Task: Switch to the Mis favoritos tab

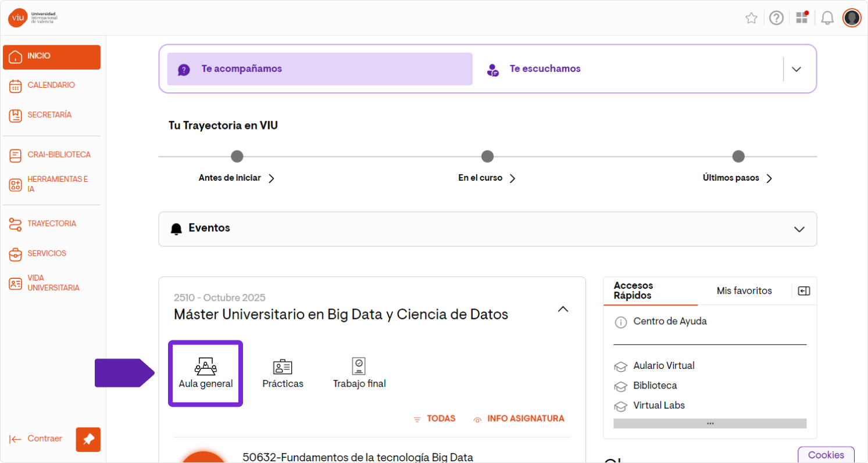Action: click(x=744, y=290)
